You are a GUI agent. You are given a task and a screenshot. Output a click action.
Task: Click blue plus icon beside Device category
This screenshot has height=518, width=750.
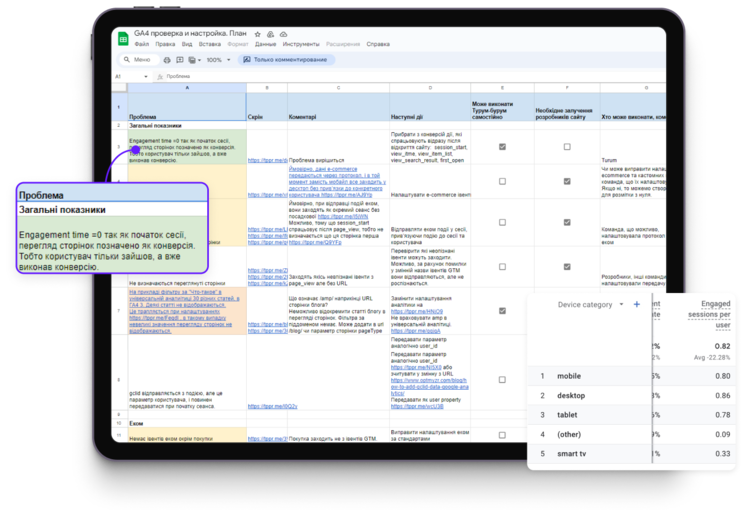pyautogui.click(x=637, y=304)
